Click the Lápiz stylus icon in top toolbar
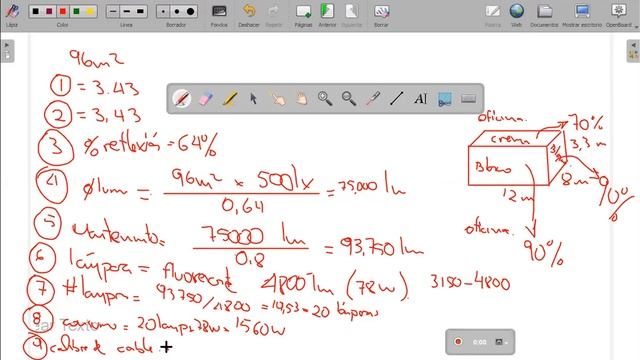The height and width of the screenshot is (360, 640). coord(12,11)
